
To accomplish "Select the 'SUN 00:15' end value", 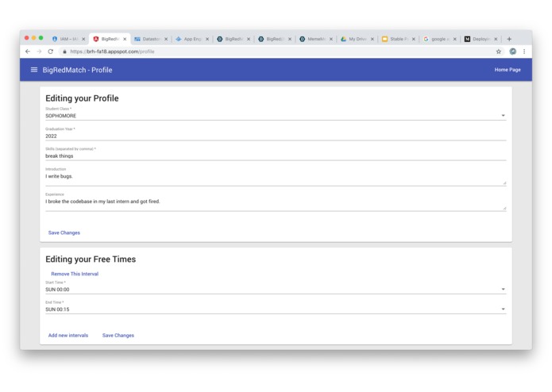I will tap(57, 309).
